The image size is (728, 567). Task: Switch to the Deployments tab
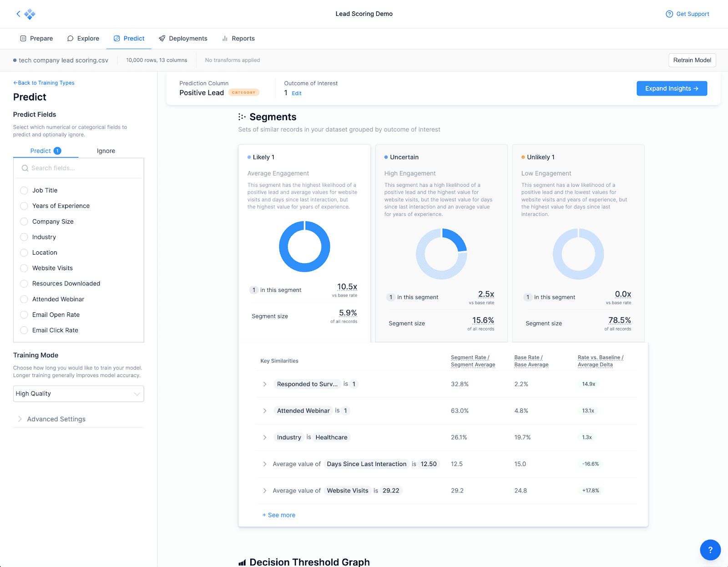click(183, 39)
